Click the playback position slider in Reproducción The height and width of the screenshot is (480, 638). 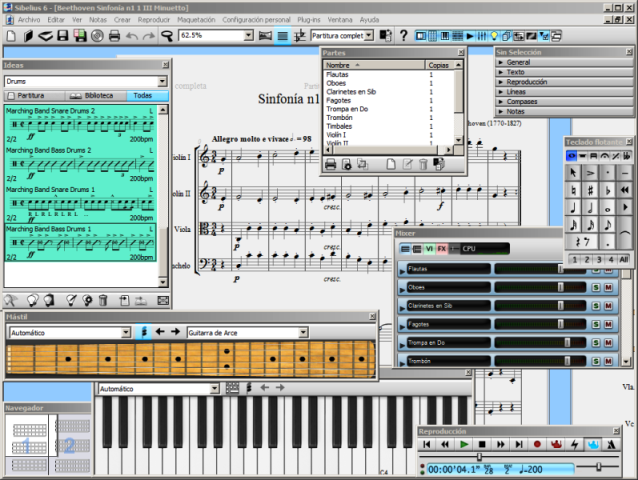pyautogui.click(x=479, y=457)
